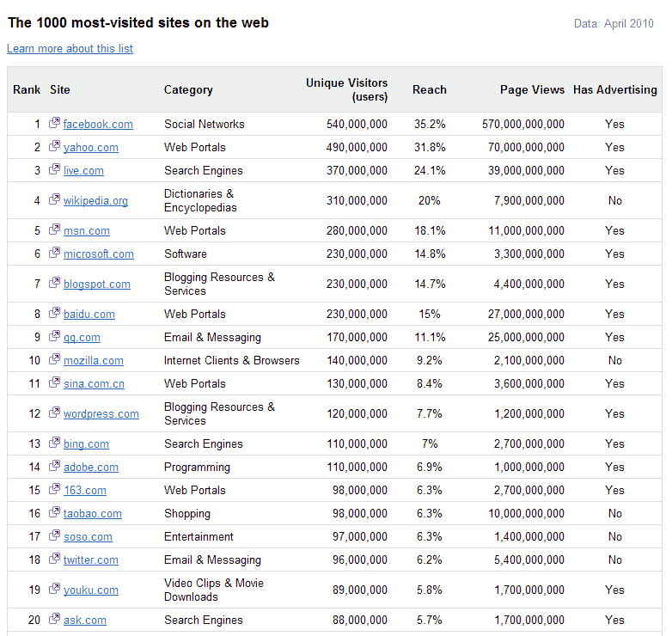Open the ask.com site link

point(85,620)
